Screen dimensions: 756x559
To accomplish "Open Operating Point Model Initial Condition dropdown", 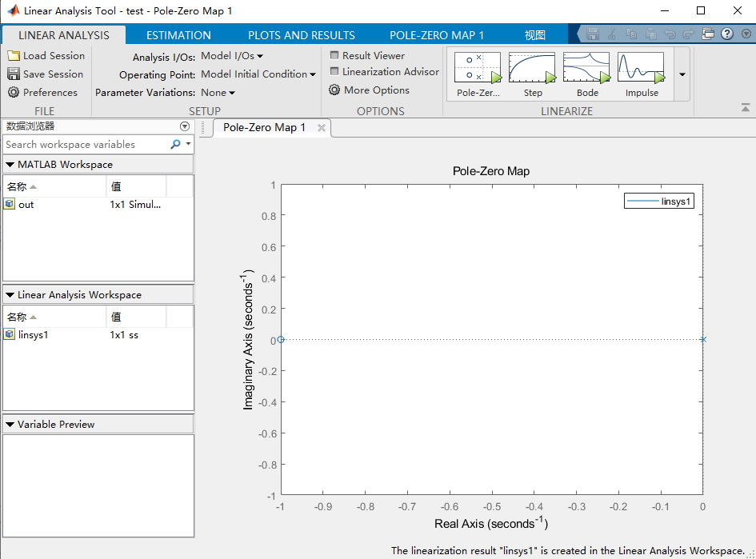I will point(258,74).
